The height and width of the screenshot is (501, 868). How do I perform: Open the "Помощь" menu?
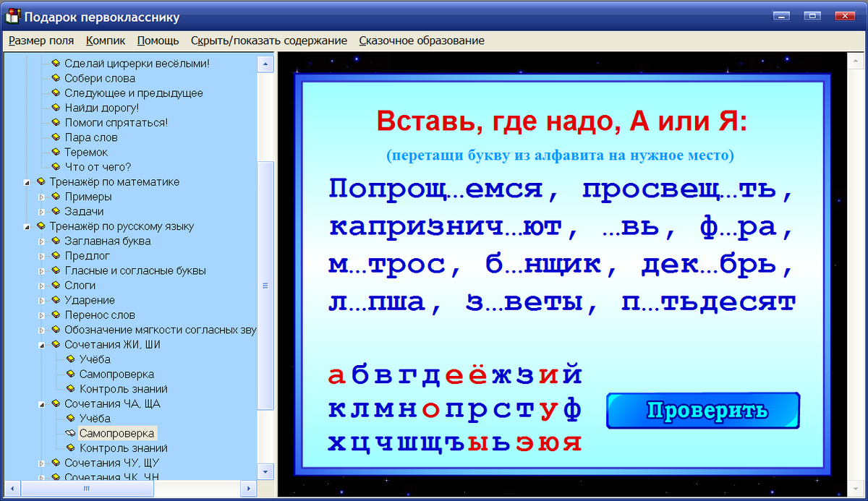[158, 41]
